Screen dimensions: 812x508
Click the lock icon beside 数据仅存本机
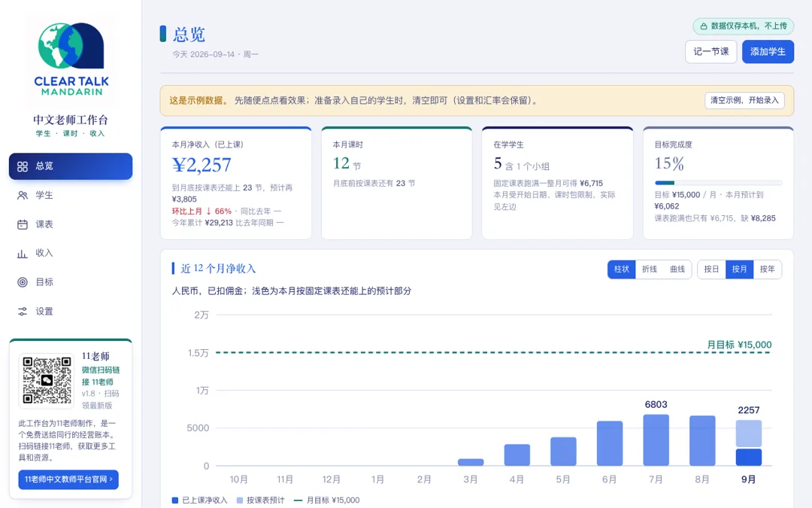click(x=703, y=26)
